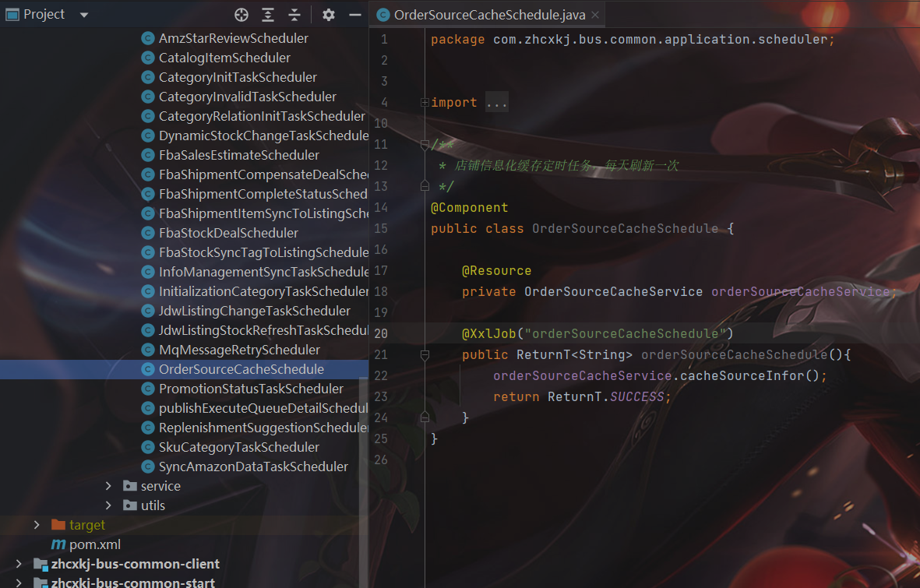Screen dimensions: 920x588
Task: Hide the Project tool window
Action: [355, 15]
